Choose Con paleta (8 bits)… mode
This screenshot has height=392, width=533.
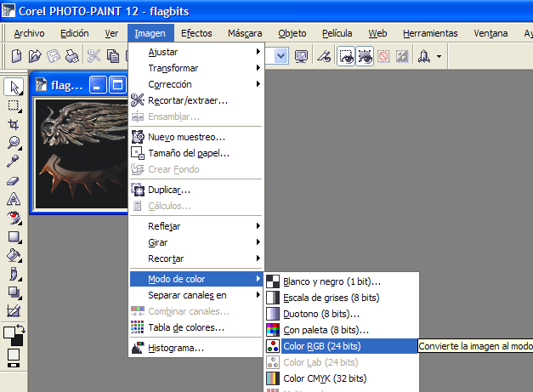341,330
